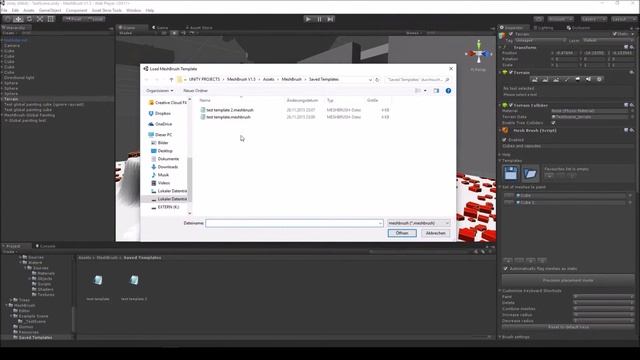640x360 pixels.
Task: Toggle the preview pane icon in file dialog
Action: pyautogui.click(x=436, y=91)
